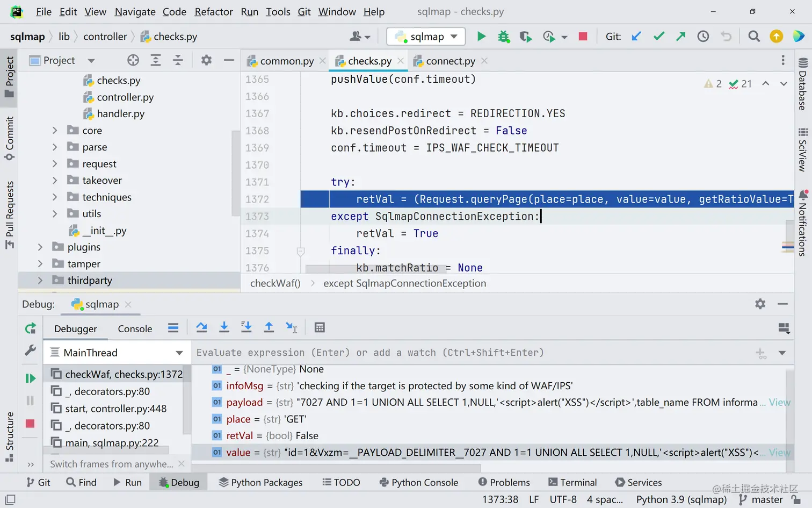
Task: Switch to the connect.py editor tab
Action: [x=450, y=61]
